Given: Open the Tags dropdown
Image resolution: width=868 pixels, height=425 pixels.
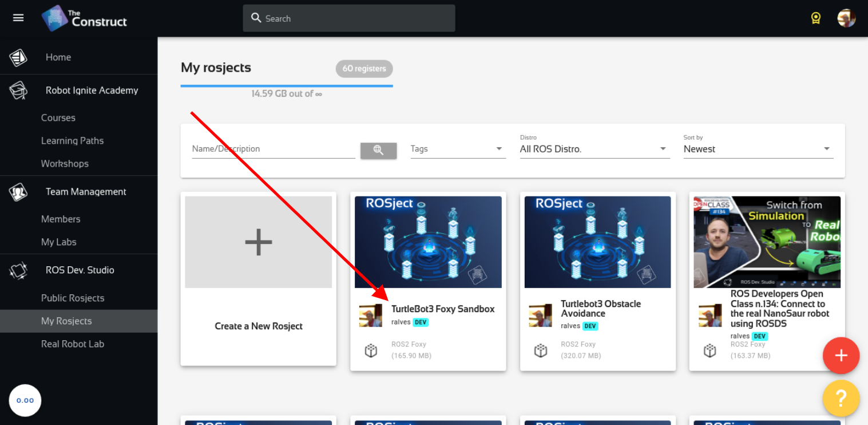Looking at the screenshot, I should pos(458,149).
